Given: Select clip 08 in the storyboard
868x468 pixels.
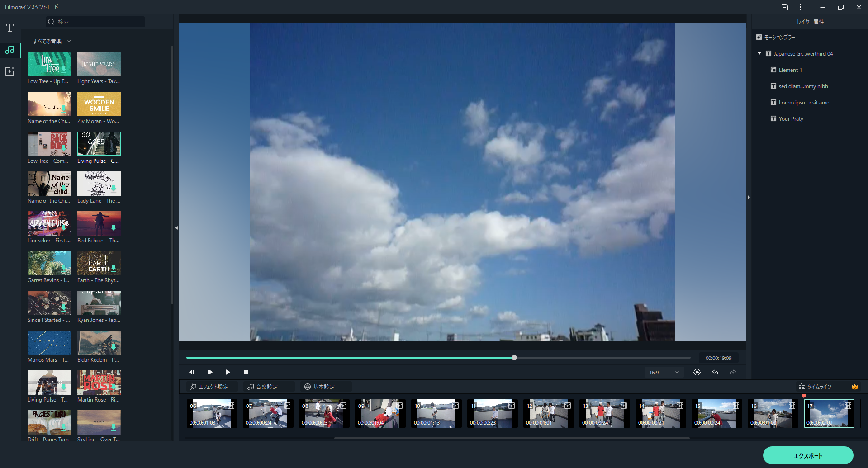Looking at the screenshot, I should [324, 413].
